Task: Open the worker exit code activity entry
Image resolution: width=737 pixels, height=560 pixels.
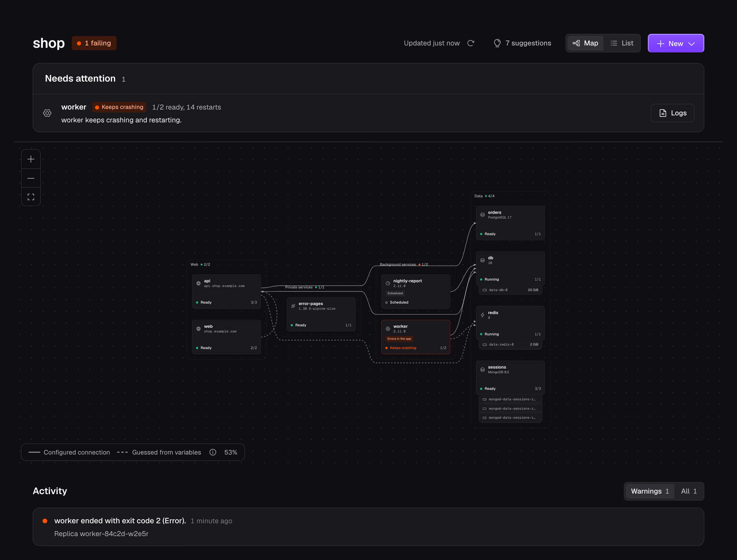Action: (368, 527)
